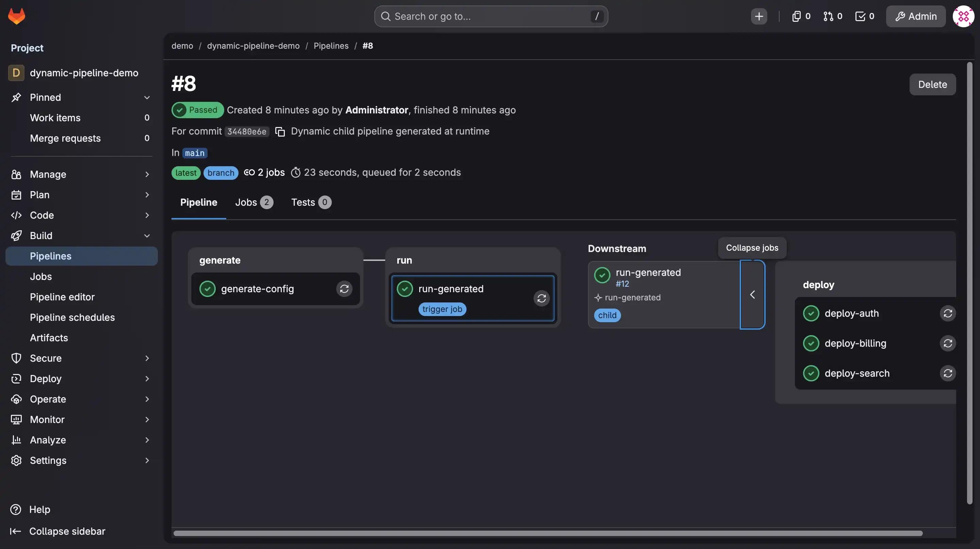Expand the Code menu
The image size is (980, 549).
81,216
